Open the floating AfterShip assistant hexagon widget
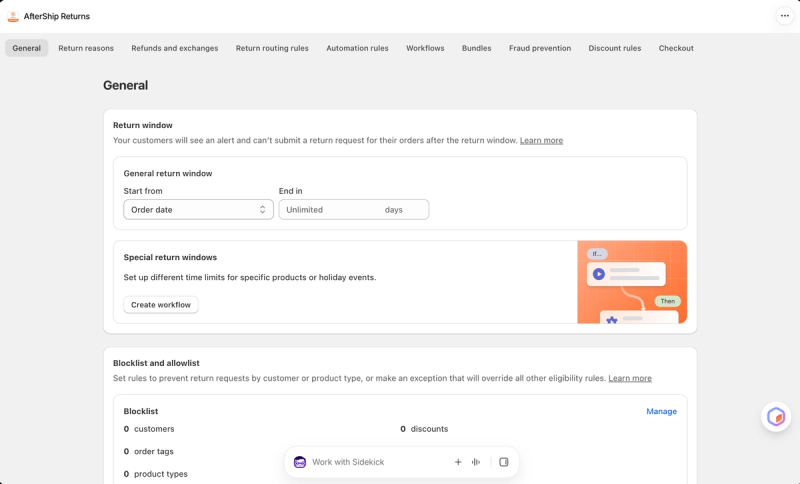800x484 pixels. click(776, 417)
